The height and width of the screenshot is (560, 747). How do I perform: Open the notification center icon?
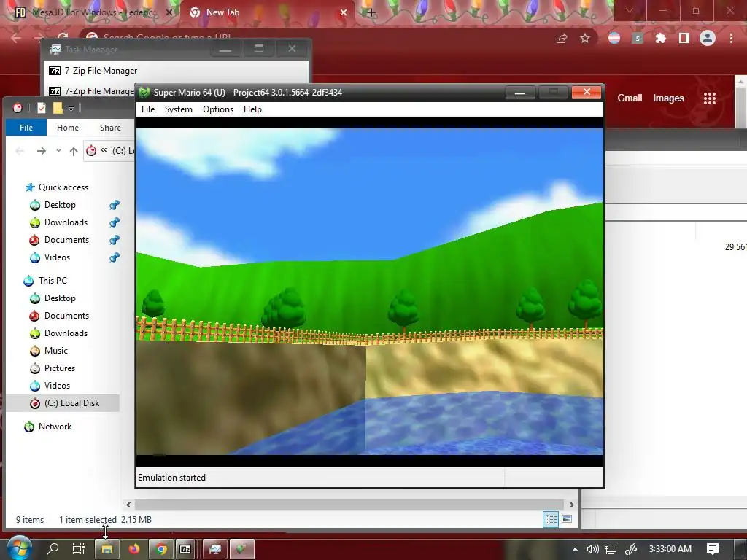[x=713, y=549]
